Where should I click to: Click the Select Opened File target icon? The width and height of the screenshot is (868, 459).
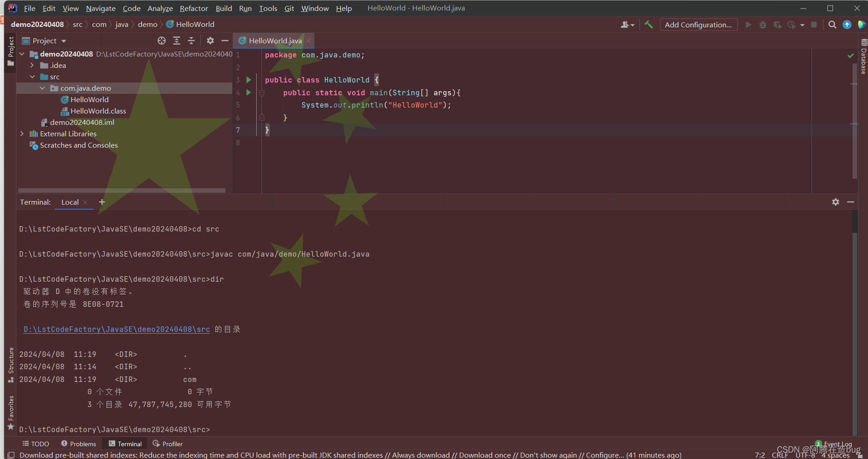(x=162, y=41)
